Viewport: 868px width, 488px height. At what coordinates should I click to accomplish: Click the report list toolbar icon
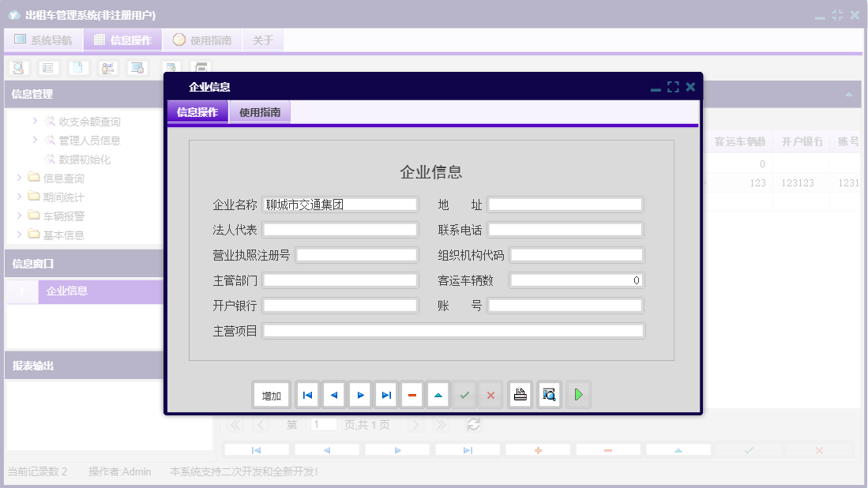pos(48,68)
